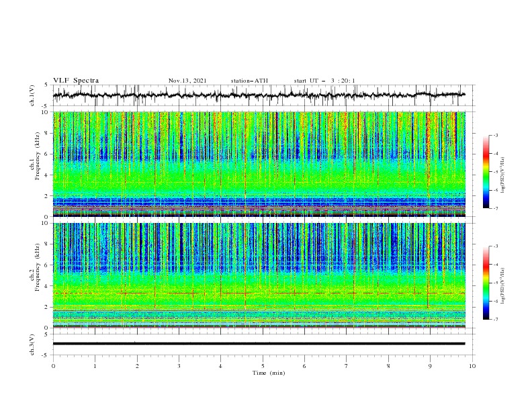Click the '-3' label on ch.2 colorbar
The height and width of the screenshot is (411, 532).
point(496,246)
